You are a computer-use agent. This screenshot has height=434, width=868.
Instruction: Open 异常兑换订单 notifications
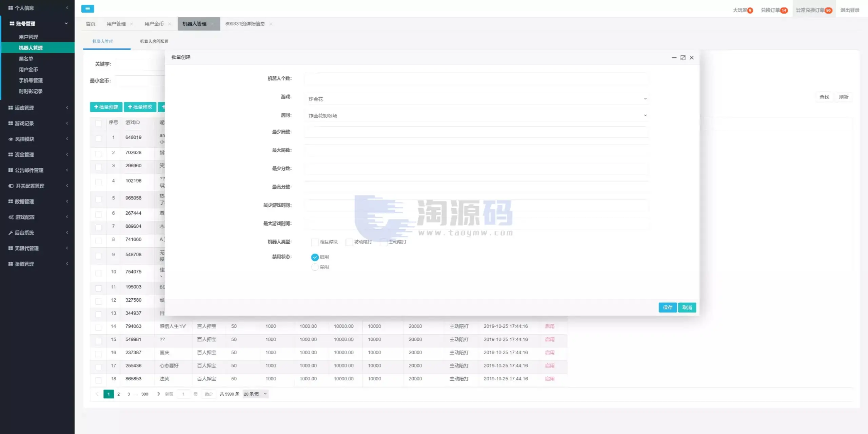(814, 10)
